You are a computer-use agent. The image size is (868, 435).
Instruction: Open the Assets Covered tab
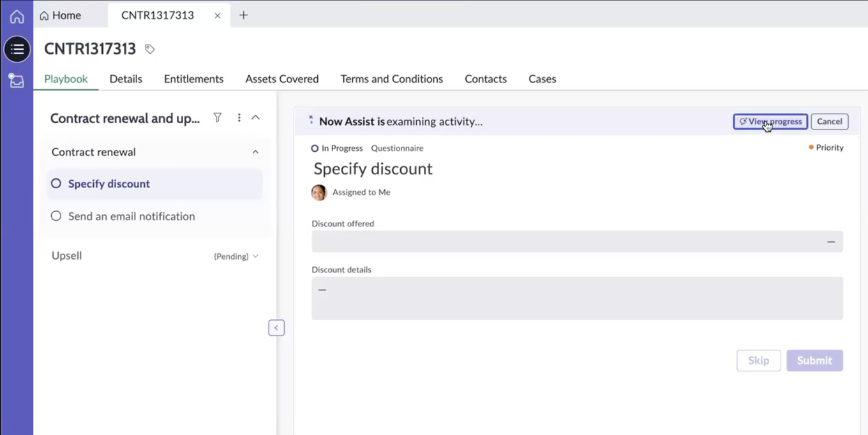(281, 79)
